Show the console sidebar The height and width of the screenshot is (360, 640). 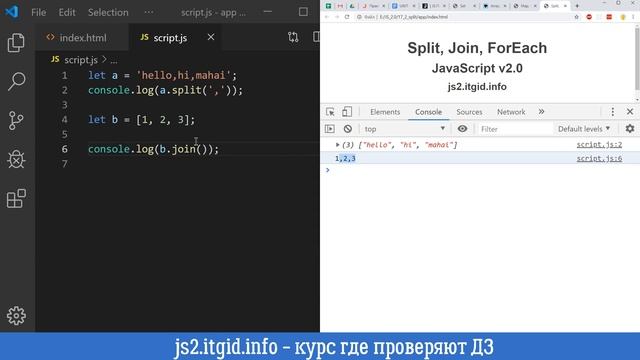click(330, 129)
